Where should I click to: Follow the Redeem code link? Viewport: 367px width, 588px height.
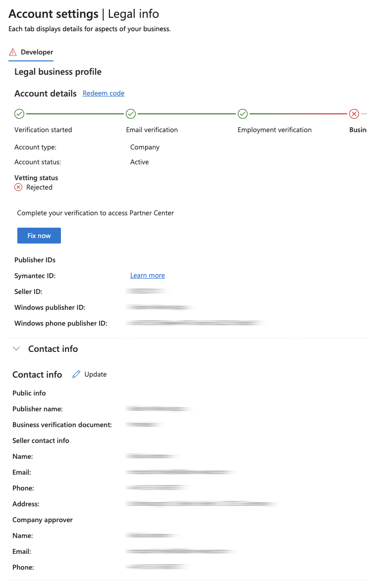pos(104,94)
